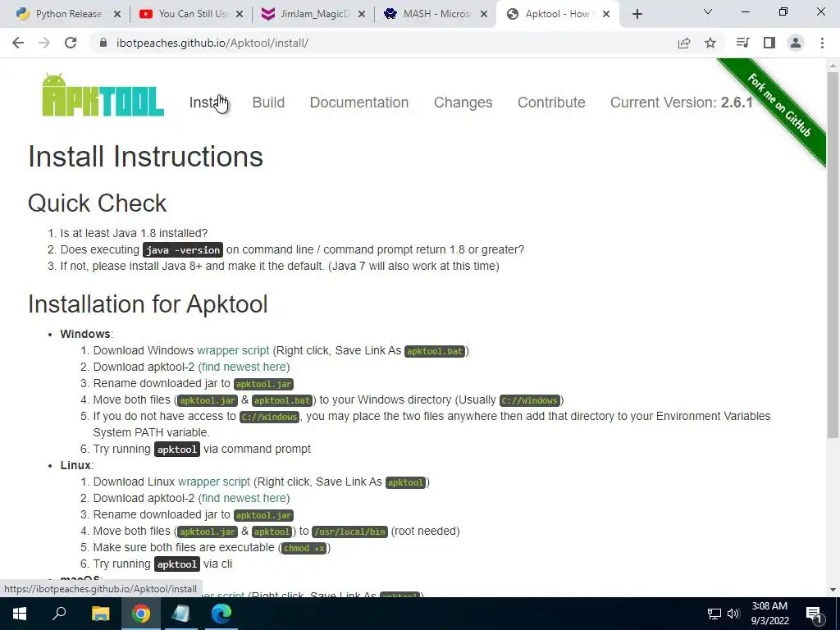Click the 'java -version' code snippet
840x630 pixels.
pos(183,249)
